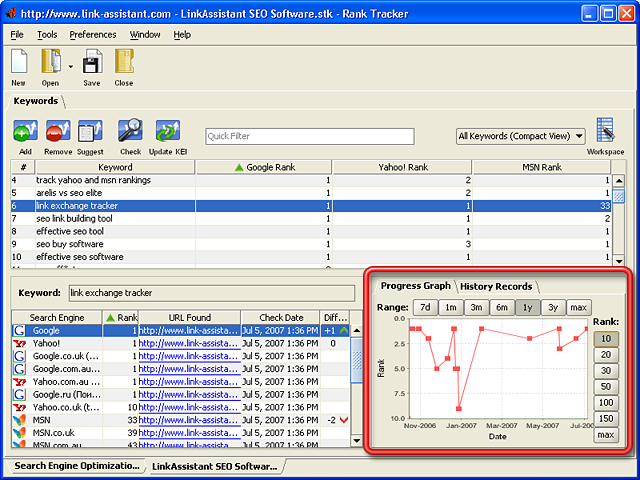
Task: Open the URL found for Yahoo!
Action: coord(189,344)
